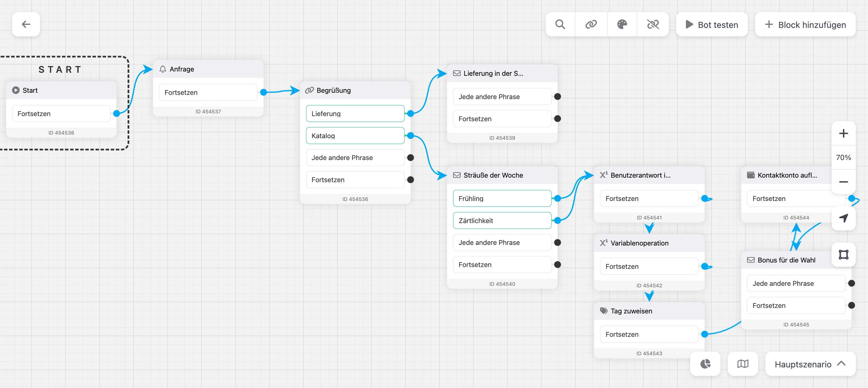Click Fortsetzen in Tag zuweisen block
Viewport: 868px width, 388px height.
pyautogui.click(x=649, y=334)
